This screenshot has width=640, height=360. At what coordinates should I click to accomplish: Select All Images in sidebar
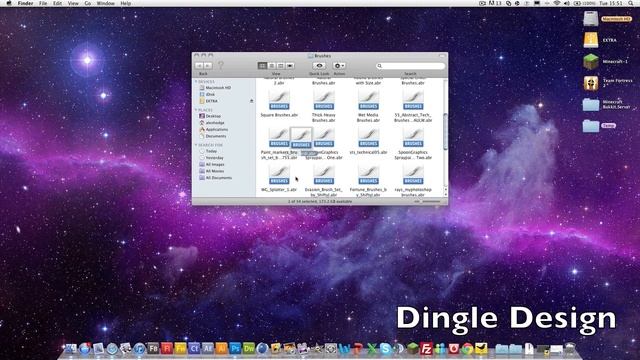(x=212, y=164)
